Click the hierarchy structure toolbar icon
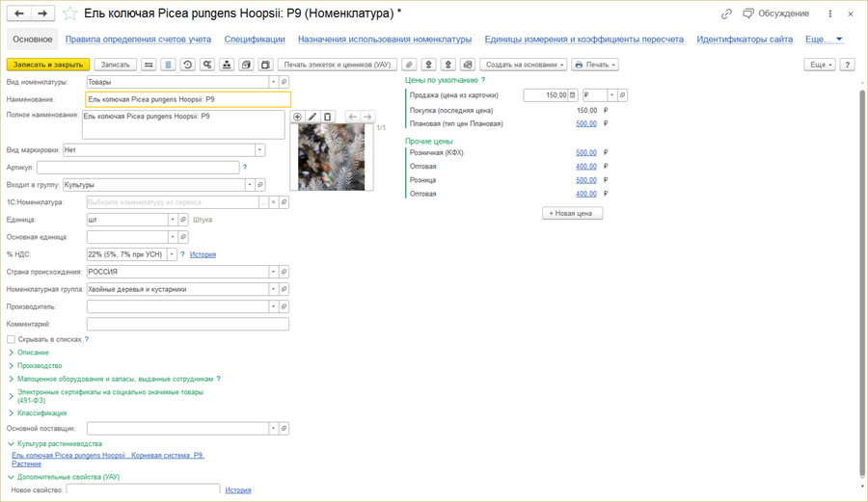 click(227, 65)
